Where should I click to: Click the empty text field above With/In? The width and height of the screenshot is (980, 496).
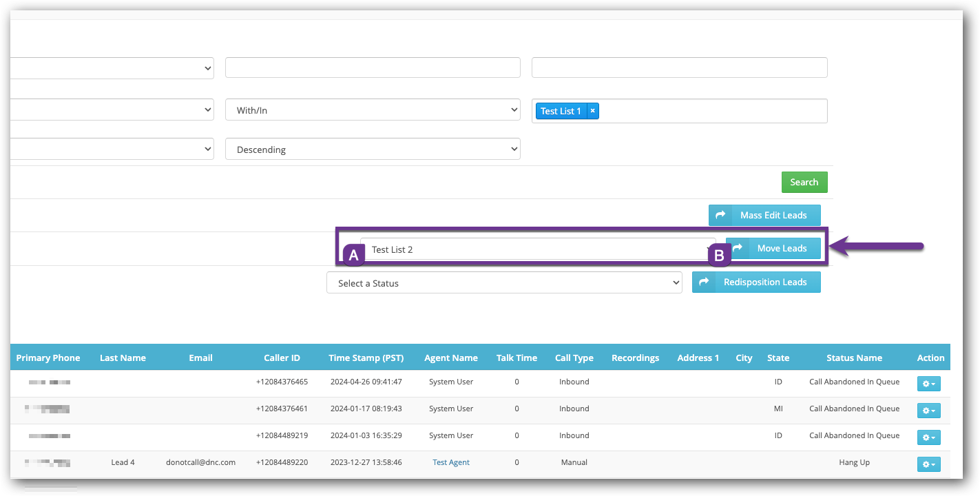tap(373, 68)
